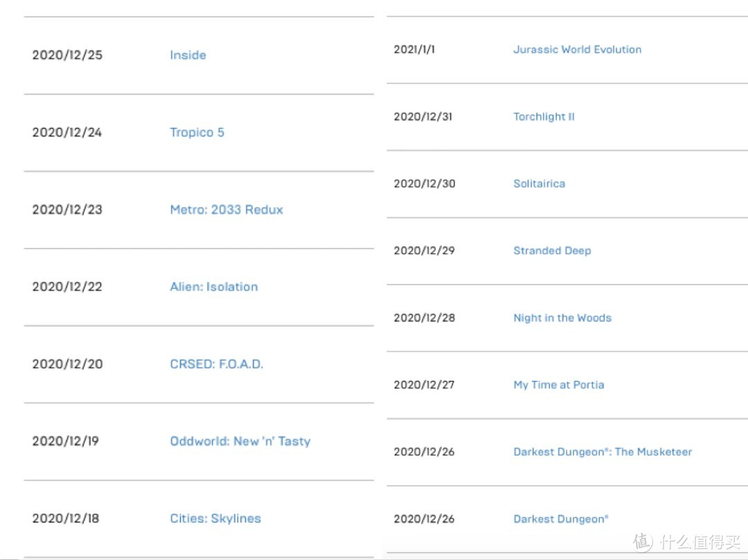The height and width of the screenshot is (560, 748).
Task: Open Darkest Dungeon: The Musketeer link
Action: coord(603,452)
